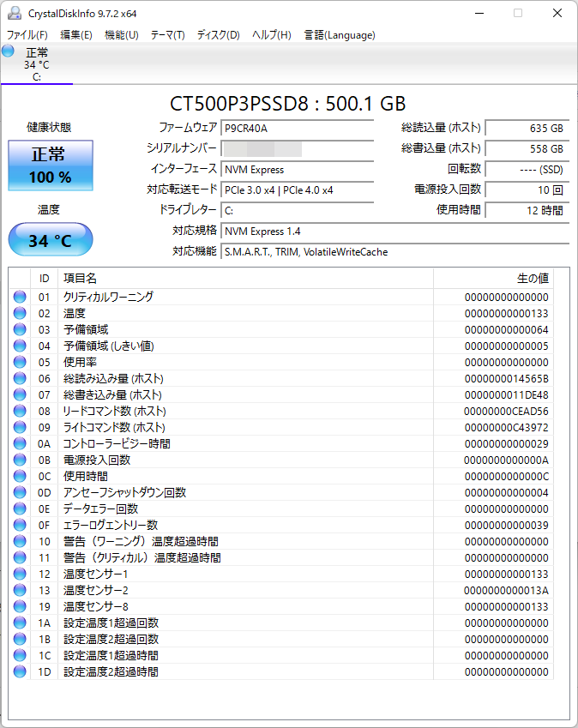Click status orb beside クリティカルワーニング row

pos(20,297)
